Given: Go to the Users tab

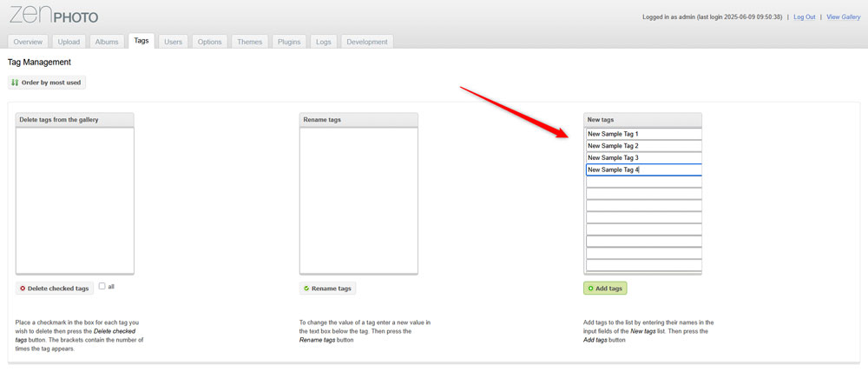Looking at the screenshot, I should coord(174,42).
